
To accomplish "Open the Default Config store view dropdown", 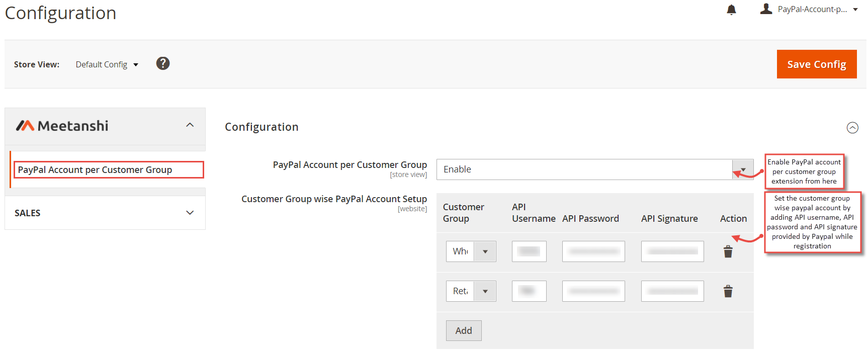I will pyautogui.click(x=107, y=64).
